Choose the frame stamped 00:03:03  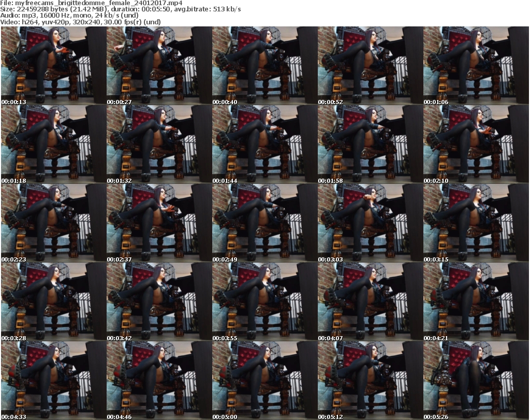pos(370,223)
